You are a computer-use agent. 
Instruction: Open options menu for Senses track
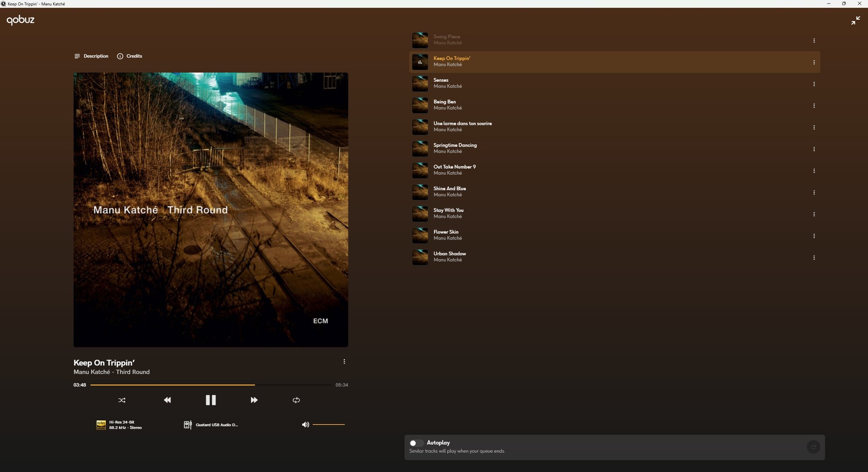(x=814, y=84)
